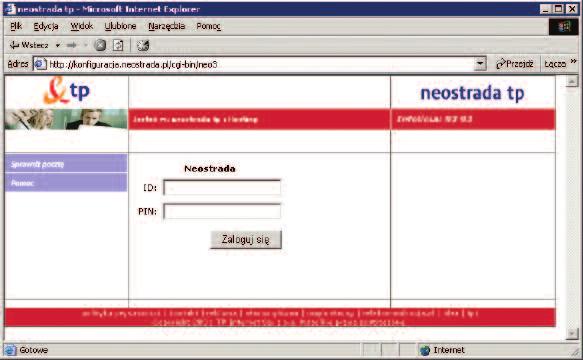Click the toolbar icon after the separator

[143, 45]
